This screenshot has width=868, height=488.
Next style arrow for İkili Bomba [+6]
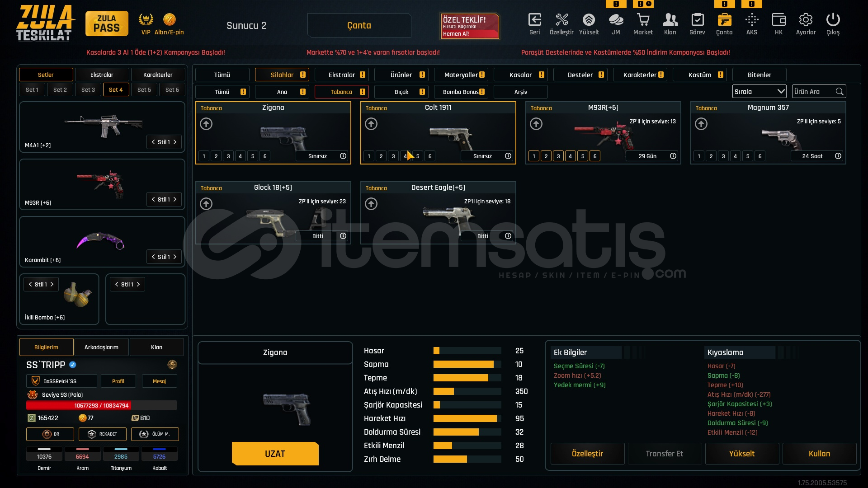point(52,284)
